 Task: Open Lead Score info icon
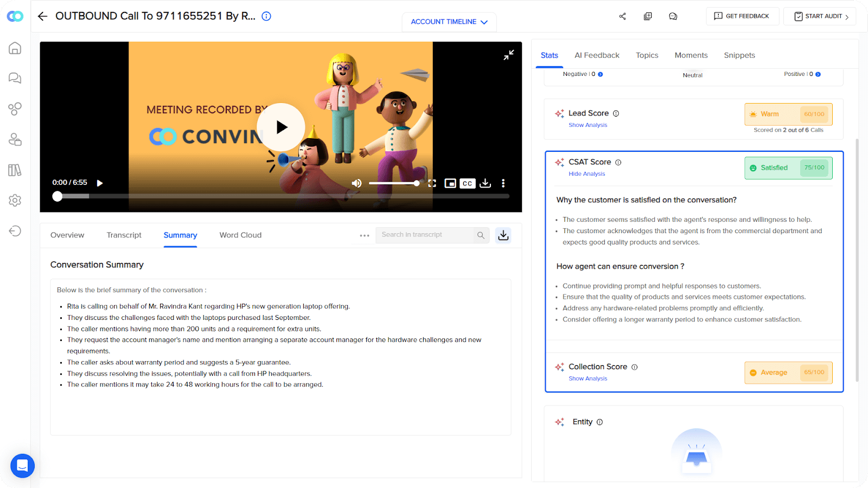point(616,113)
